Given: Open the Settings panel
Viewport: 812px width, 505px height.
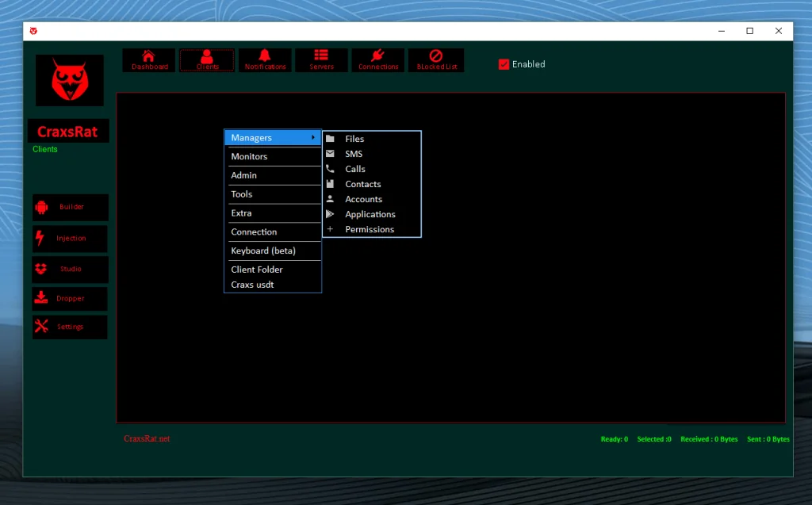Looking at the screenshot, I should coord(69,327).
